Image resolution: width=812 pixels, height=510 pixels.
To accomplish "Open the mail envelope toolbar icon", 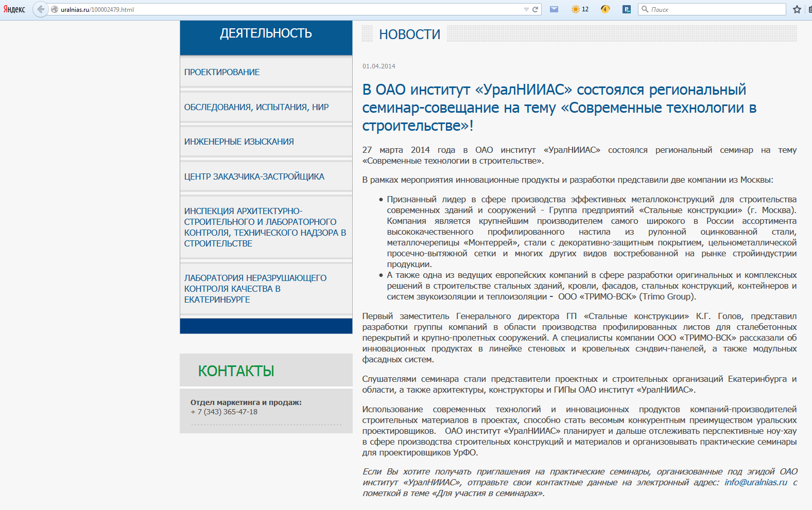I will coord(554,9).
